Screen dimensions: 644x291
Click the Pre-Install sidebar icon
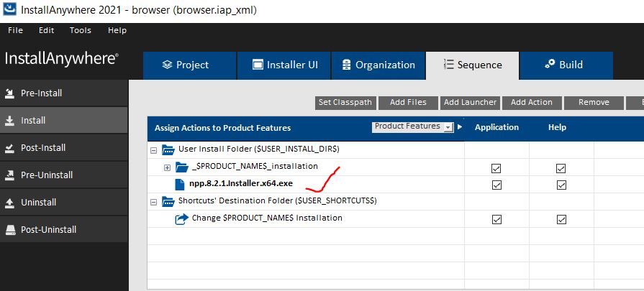(x=10, y=93)
